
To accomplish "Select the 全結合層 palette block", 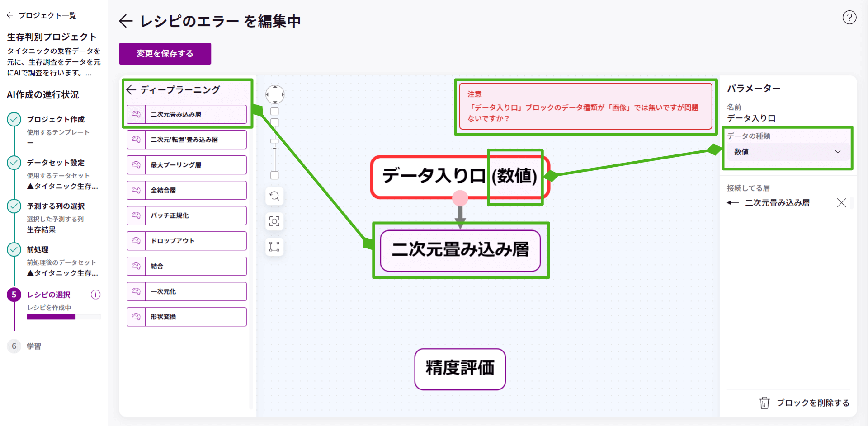I will [187, 190].
